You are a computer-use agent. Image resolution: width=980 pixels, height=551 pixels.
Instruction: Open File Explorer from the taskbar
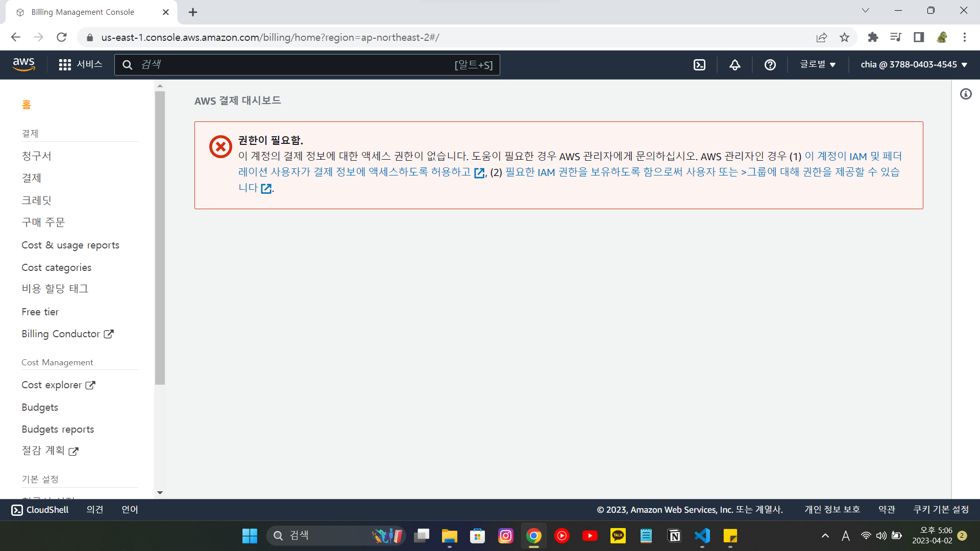(449, 536)
